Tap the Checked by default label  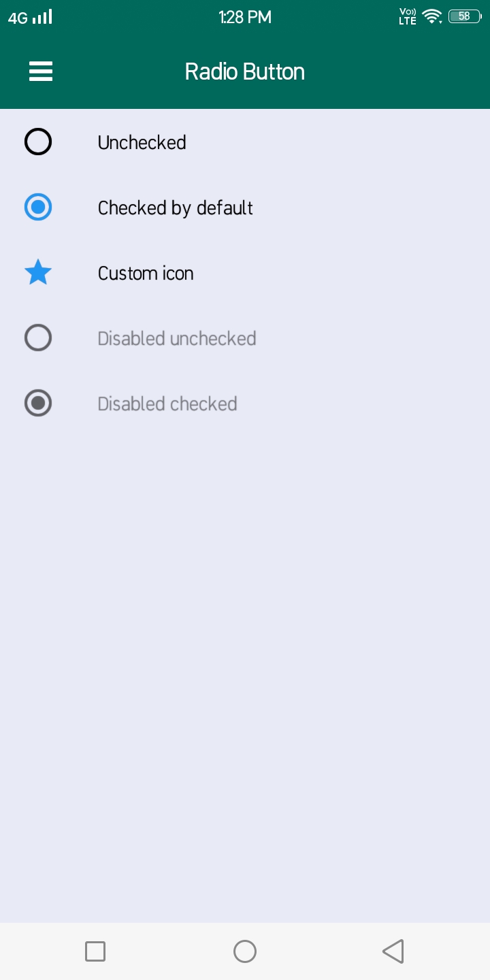tap(175, 208)
